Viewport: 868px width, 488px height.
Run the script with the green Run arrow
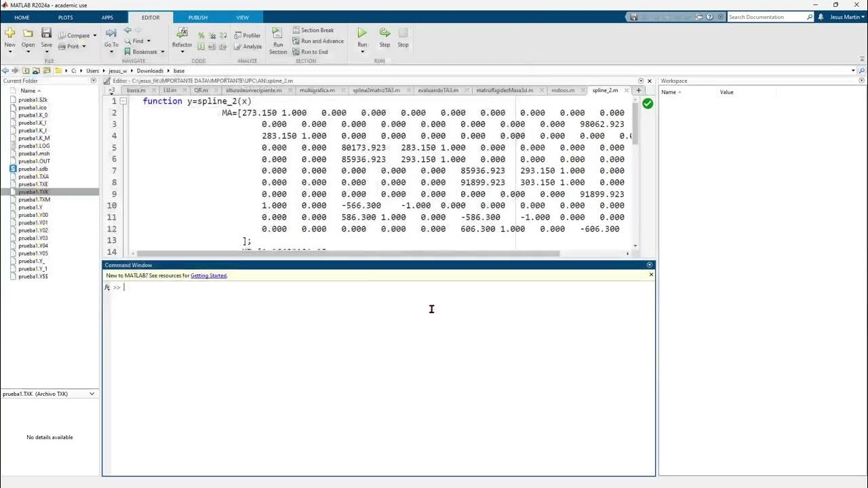click(x=362, y=33)
